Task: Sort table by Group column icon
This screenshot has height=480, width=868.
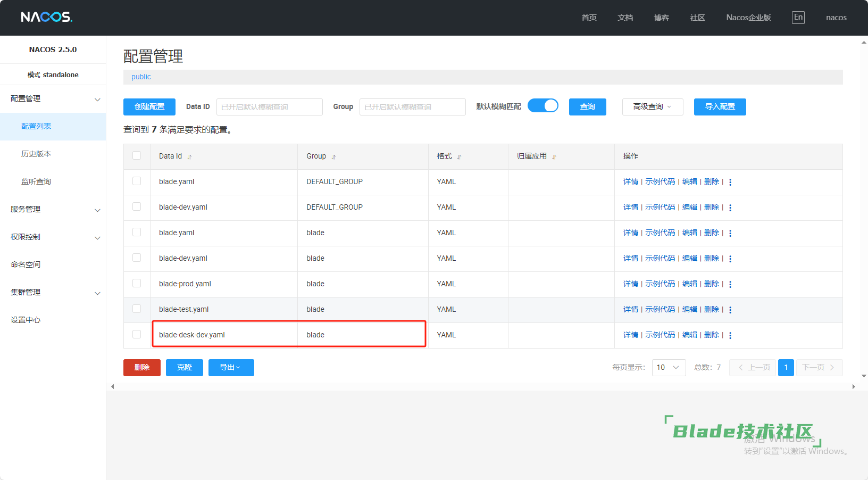Action: coord(334,157)
